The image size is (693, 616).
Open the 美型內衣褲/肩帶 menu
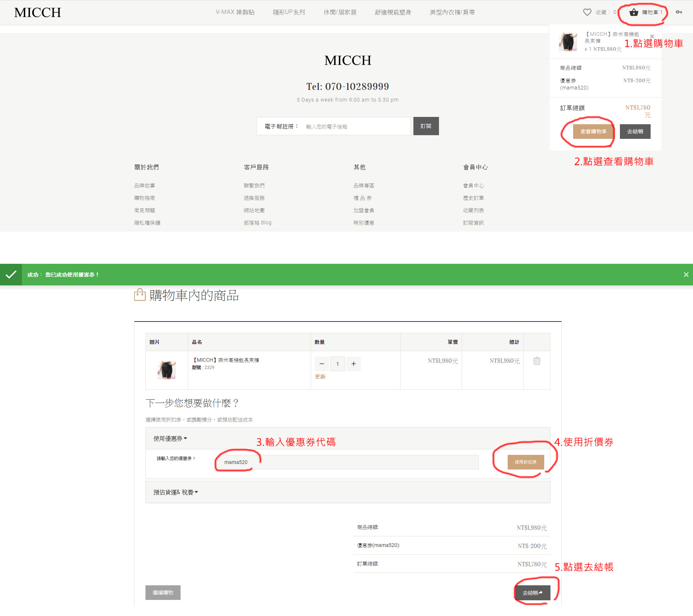(452, 12)
